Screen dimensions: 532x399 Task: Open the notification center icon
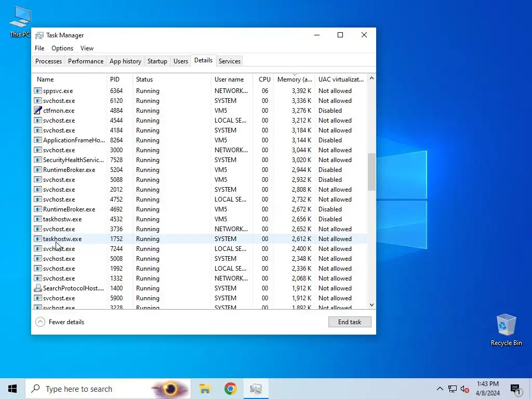tap(515, 390)
